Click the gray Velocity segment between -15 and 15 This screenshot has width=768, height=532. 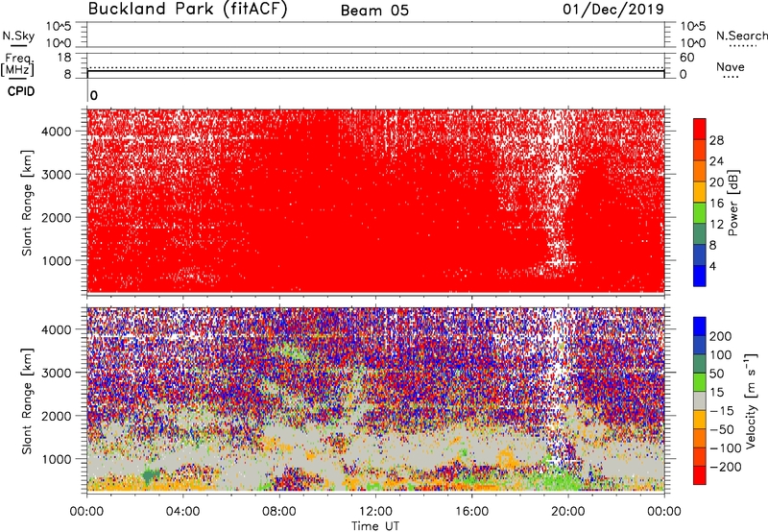click(700, 400)
